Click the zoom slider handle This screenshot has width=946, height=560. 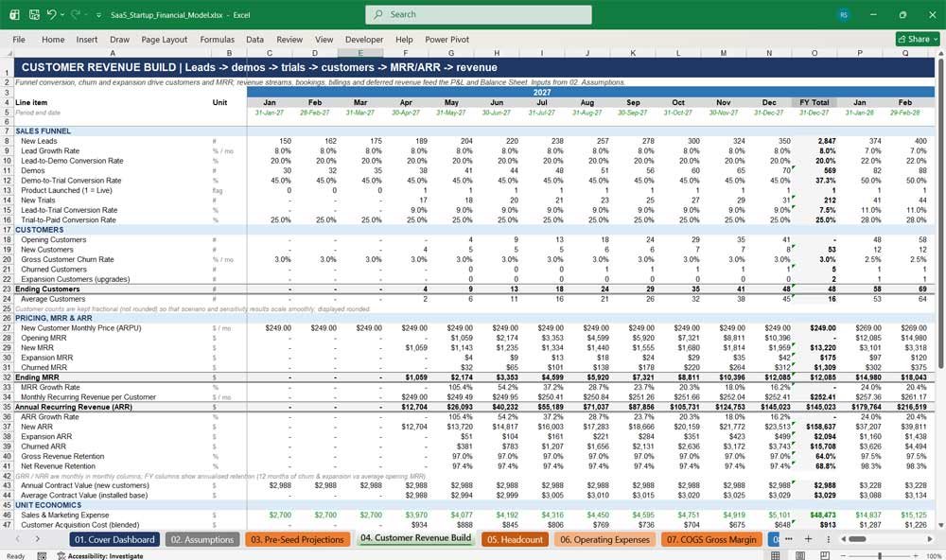(880, 556)
